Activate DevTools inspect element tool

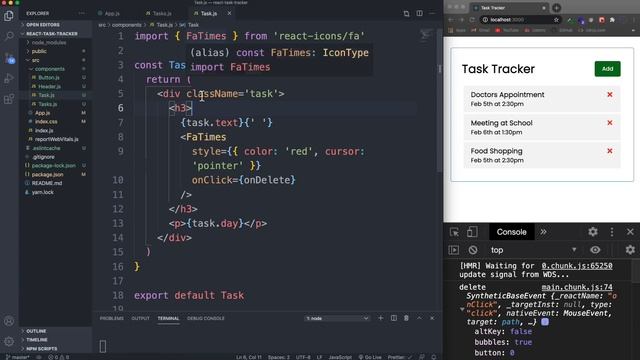454,232
